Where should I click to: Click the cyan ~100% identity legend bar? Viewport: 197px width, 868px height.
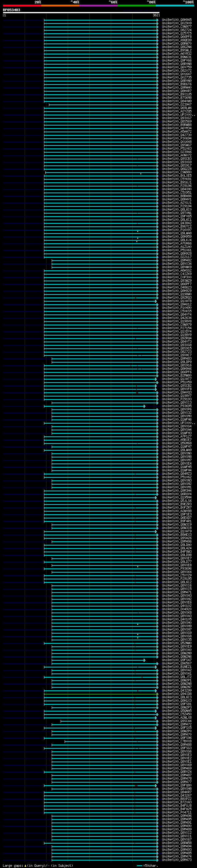click(x=175, y=6)
